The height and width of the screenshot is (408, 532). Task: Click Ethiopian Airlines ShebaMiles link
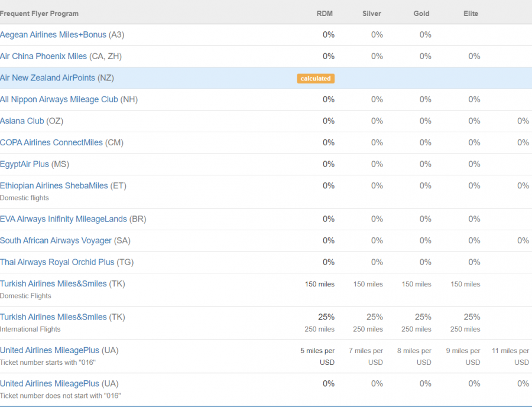[x=54, y=186]
